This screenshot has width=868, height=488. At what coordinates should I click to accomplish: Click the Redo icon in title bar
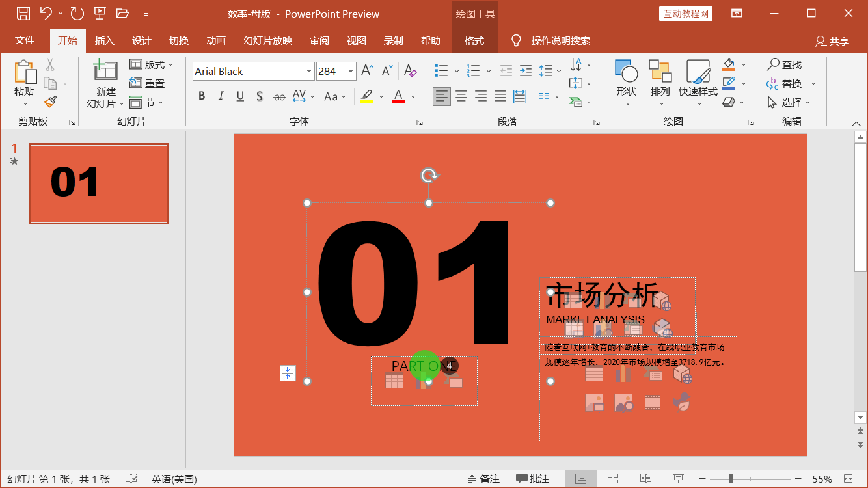pyautogui.click(x=77, y=13)
